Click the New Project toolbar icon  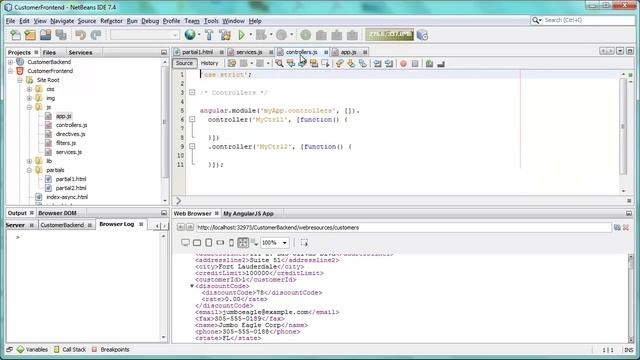tap(31, 35)
